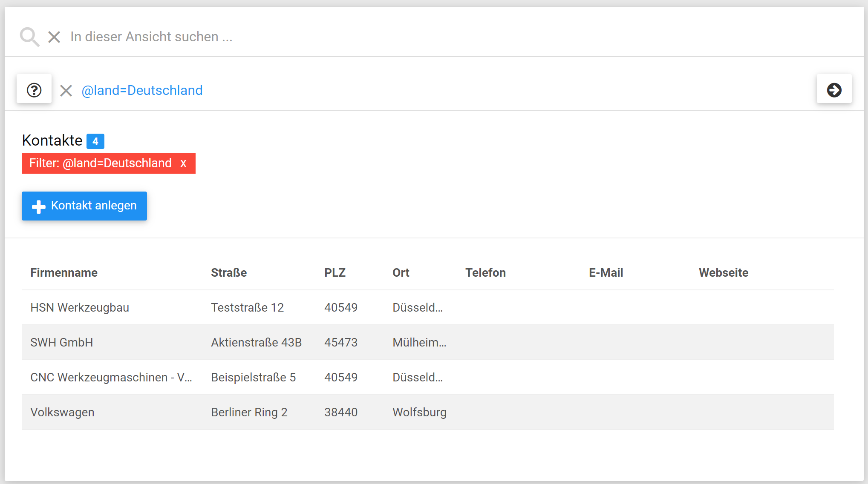
Task: Click the E-Mail column header
Action: tap(606, 272)
